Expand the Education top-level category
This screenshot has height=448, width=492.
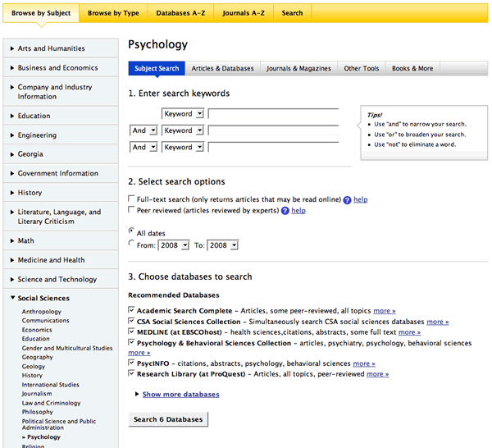coord(61,116)
